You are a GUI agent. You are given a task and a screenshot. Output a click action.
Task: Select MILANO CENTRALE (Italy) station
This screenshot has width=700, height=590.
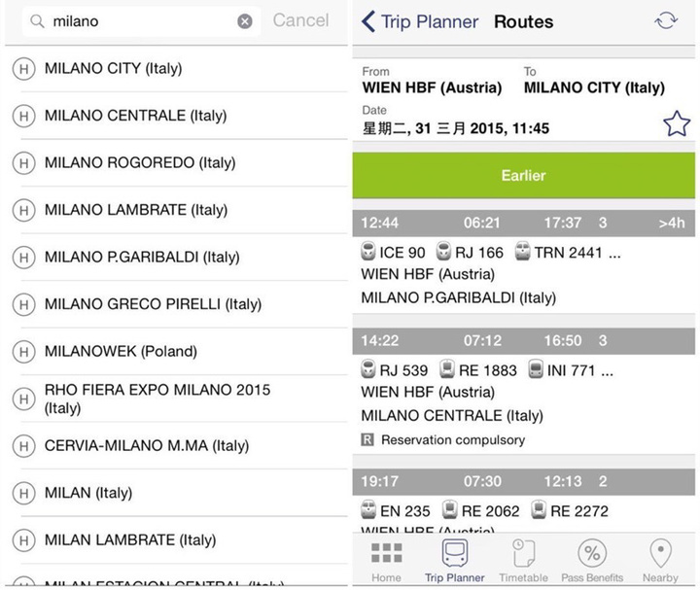coord(135,116)
